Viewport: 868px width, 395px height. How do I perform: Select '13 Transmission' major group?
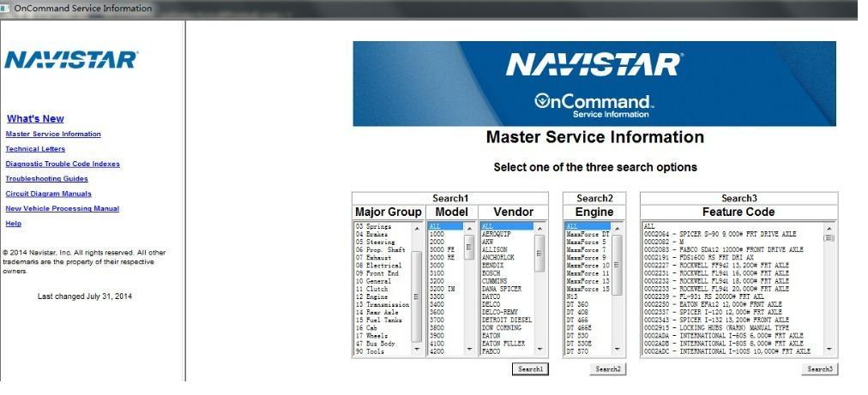[x=383, y=304]
